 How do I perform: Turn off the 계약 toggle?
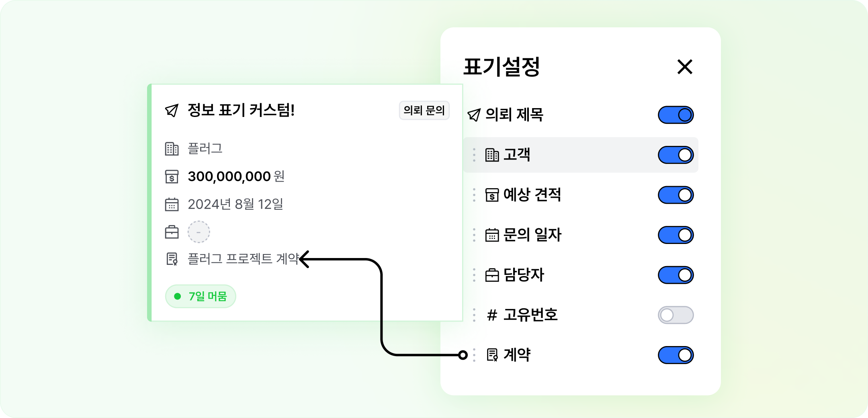(676, 355)
